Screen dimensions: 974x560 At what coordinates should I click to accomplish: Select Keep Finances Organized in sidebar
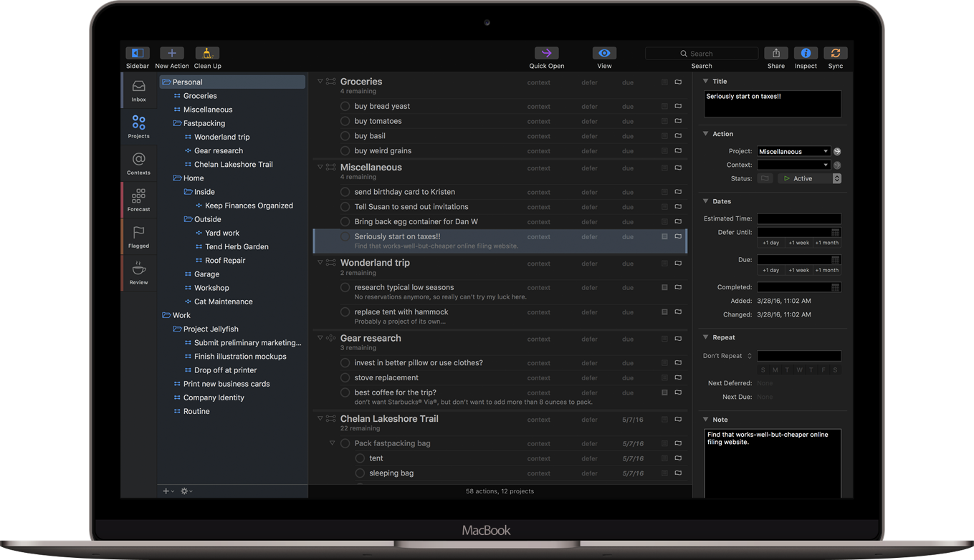[249, 206]
